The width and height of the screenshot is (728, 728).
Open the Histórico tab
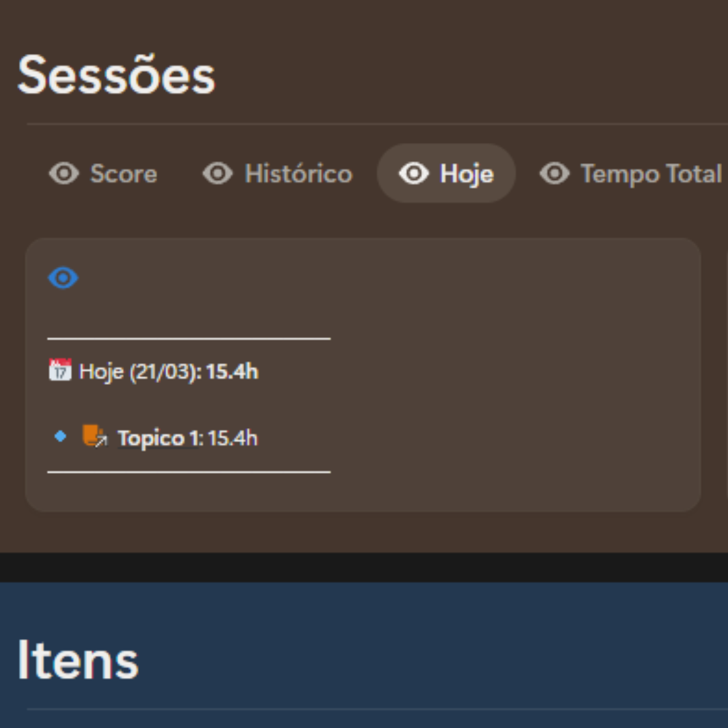(x=298, y=174)
